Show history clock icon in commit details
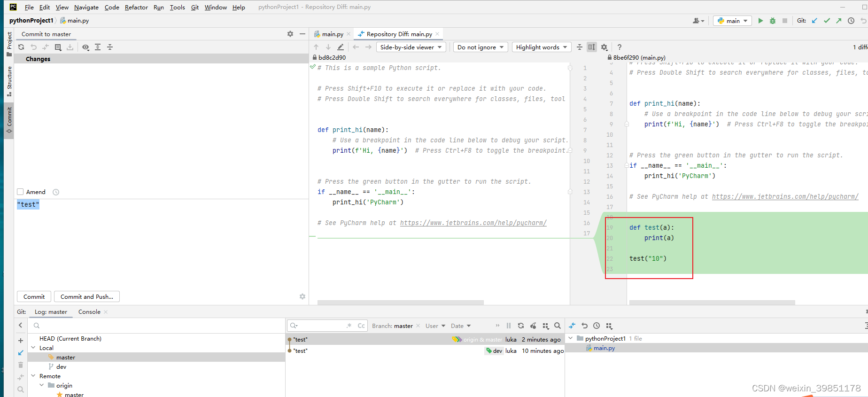 pyautogui.click(x=597, y=326)
